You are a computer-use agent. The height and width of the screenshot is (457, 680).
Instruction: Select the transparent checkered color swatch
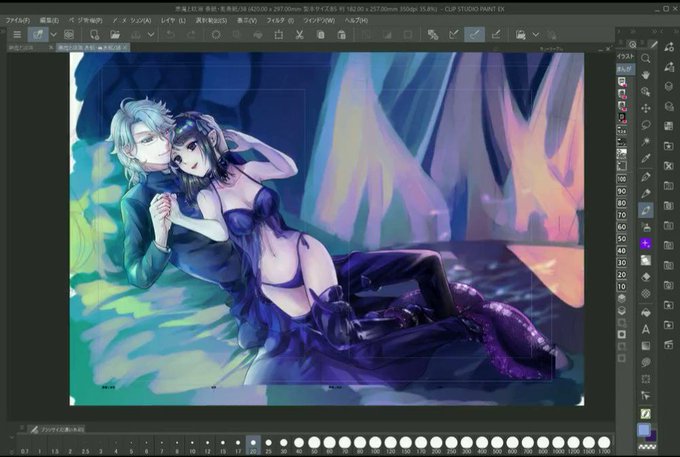(647, 446)
